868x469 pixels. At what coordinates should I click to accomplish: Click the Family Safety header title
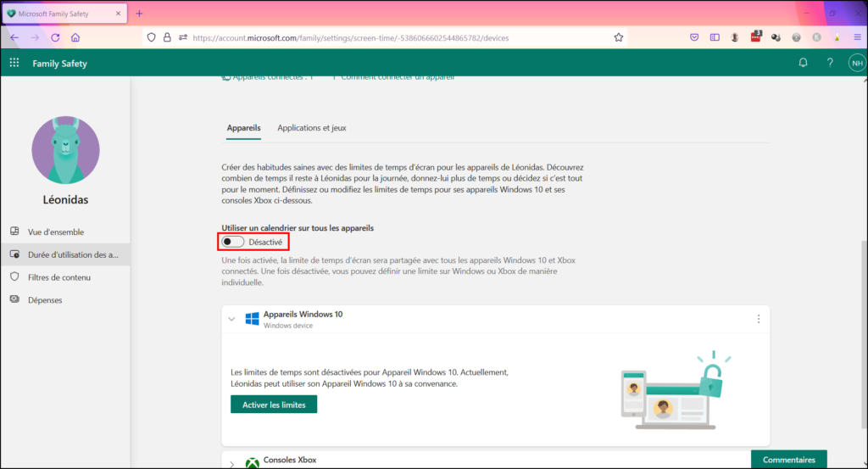click(x=60, y=63)
